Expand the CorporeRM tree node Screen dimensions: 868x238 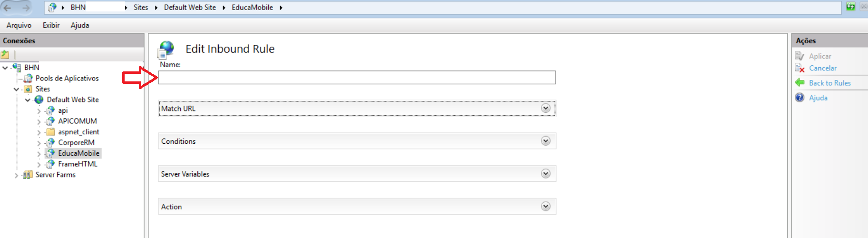39,143
